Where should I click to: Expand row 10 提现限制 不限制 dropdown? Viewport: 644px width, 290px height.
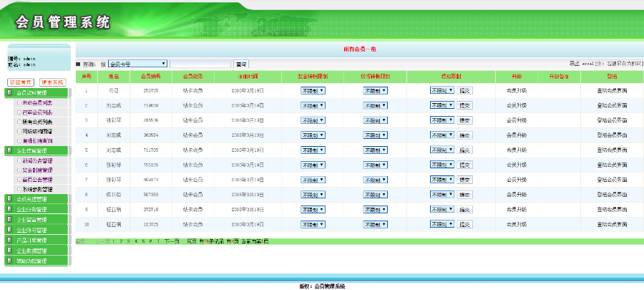[442, 224]
